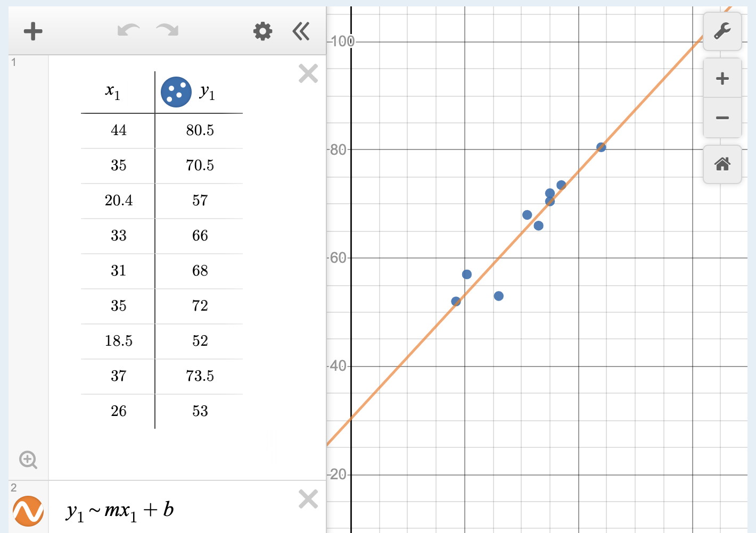This screenshot has height=533, width=756.
Task: Select table cell with value 72
Action: 200,306
